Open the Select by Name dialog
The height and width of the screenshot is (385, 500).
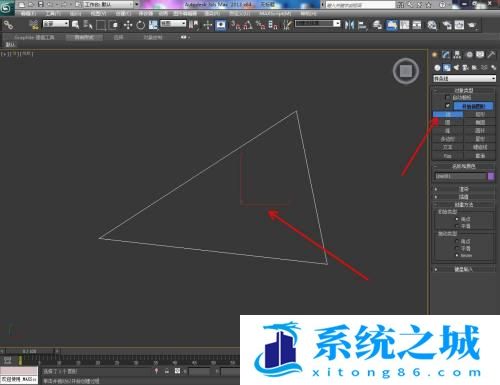pos(88,25)
